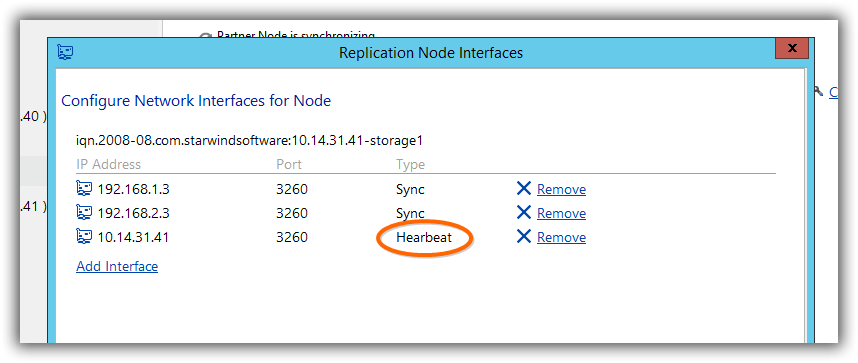Click the iqn storage1 target name
Image resolution: width=858 pixels, height=363 pixels.
pyautogui.click(x=250, y=141)
